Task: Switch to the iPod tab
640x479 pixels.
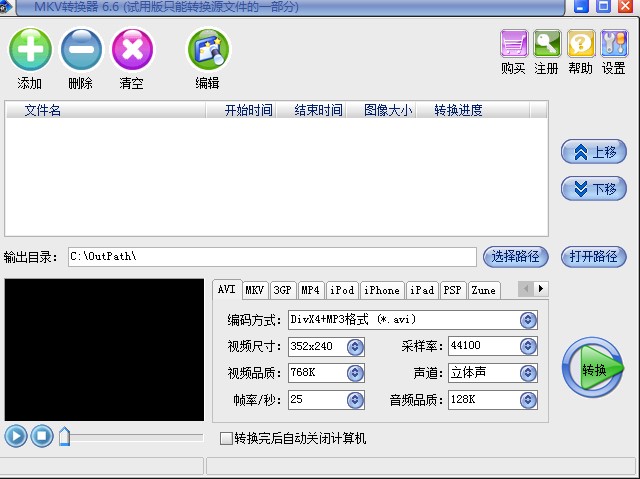Action: 342,291
